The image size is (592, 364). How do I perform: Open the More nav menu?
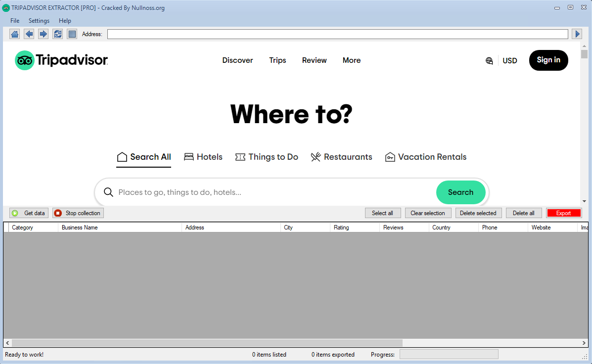(352, 60)
